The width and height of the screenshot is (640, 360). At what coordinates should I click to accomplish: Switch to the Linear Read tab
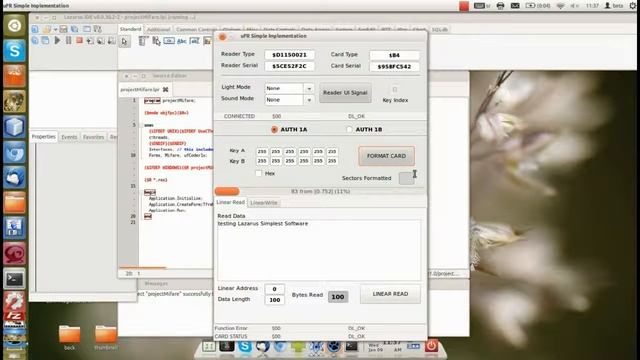[230, 202]
